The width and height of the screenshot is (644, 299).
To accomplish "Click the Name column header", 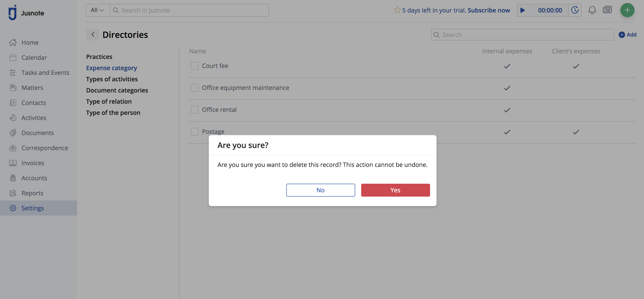I will point(198,51).
